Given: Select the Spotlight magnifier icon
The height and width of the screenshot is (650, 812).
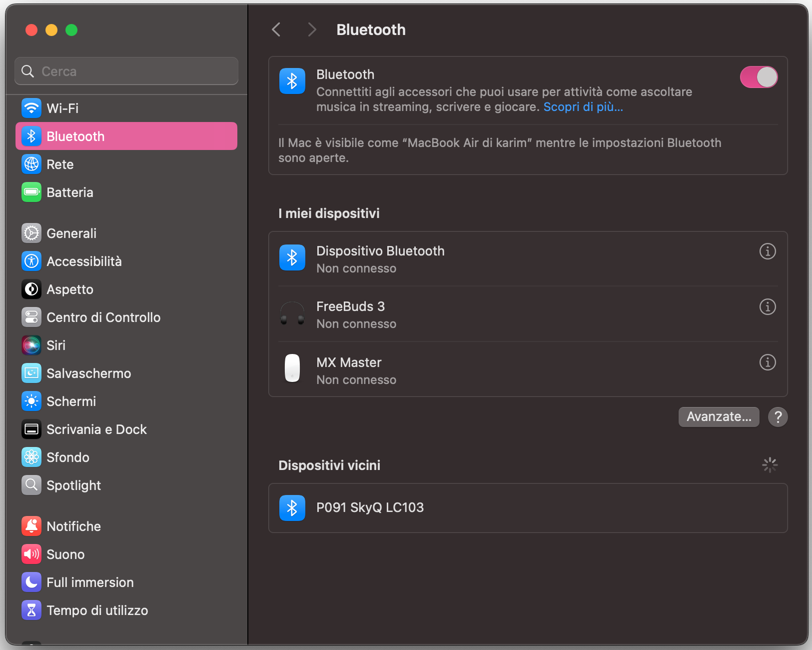Looking at the screenshot, I should tap(31, 484).
